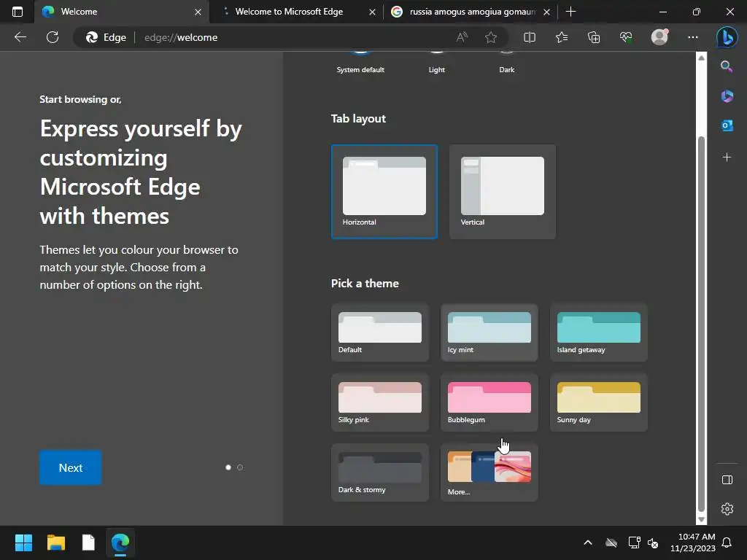Image resolution: width=747 pixels, height=560 pixels.
Task: Open the Favorites list icon
Action: pos(562,37)
